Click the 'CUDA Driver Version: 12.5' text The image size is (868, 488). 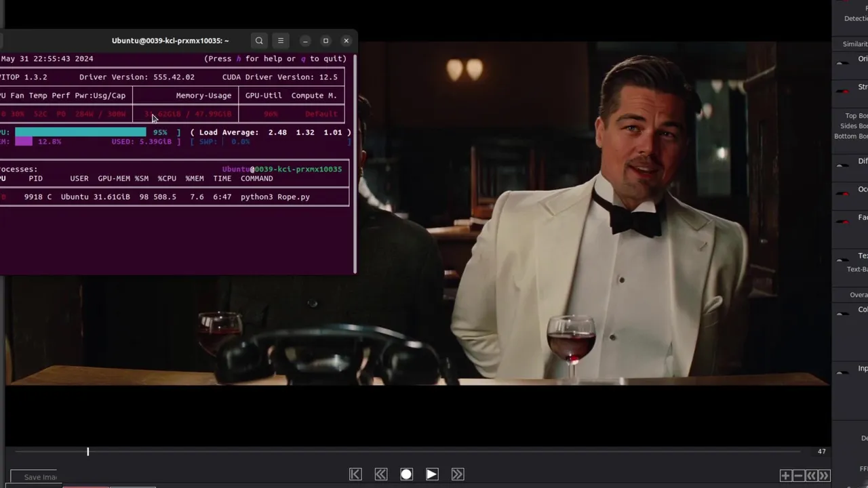pos(280,77)
